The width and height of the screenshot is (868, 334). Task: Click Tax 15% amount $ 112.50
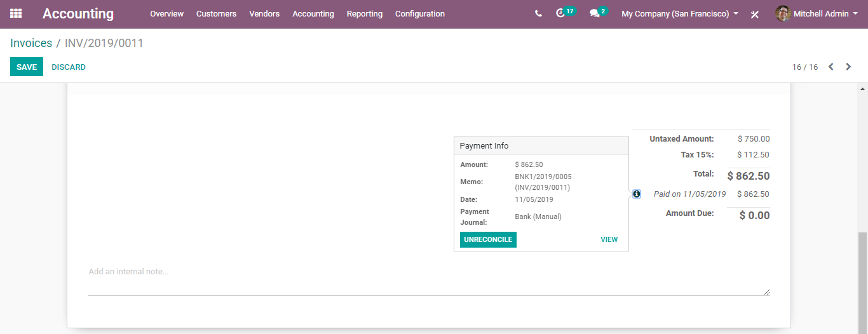[x=754, y=154]
